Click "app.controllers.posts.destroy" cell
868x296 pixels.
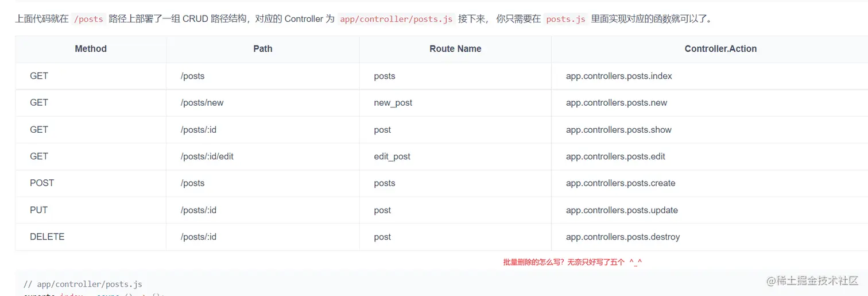click(x=623, y=237)
